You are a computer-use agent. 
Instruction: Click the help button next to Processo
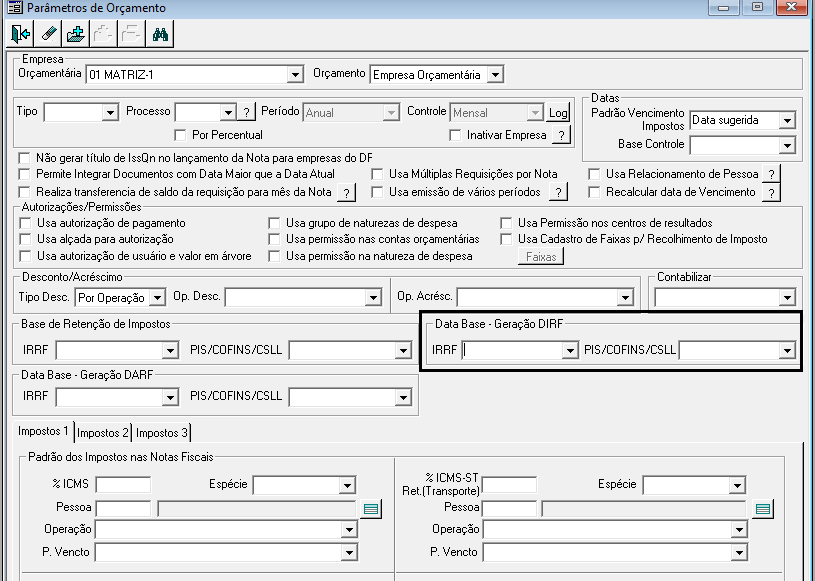coord(246,112)
